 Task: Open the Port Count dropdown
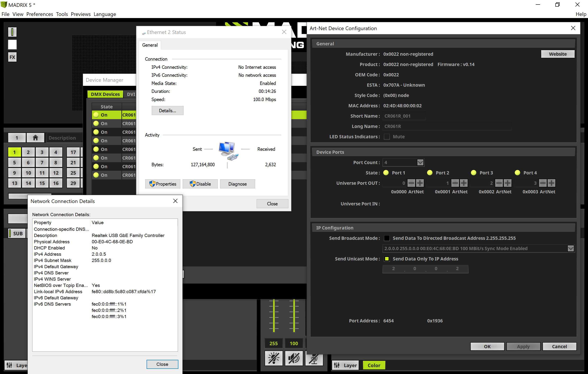click(x=420, y=162)
